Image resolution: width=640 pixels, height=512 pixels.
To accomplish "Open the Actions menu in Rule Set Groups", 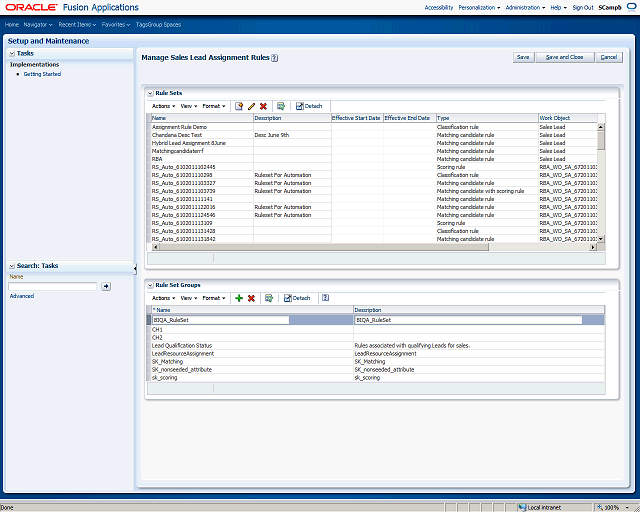I will tap(163, 298).
